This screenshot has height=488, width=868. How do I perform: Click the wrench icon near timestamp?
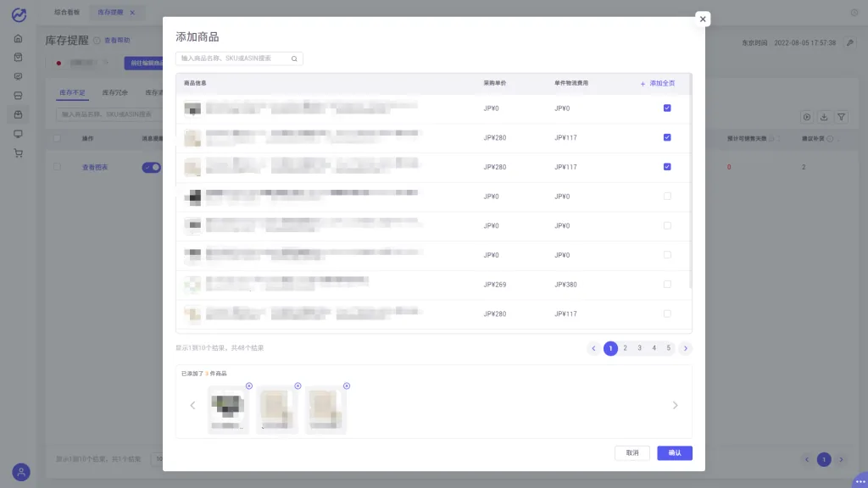[x=850, y=42]
